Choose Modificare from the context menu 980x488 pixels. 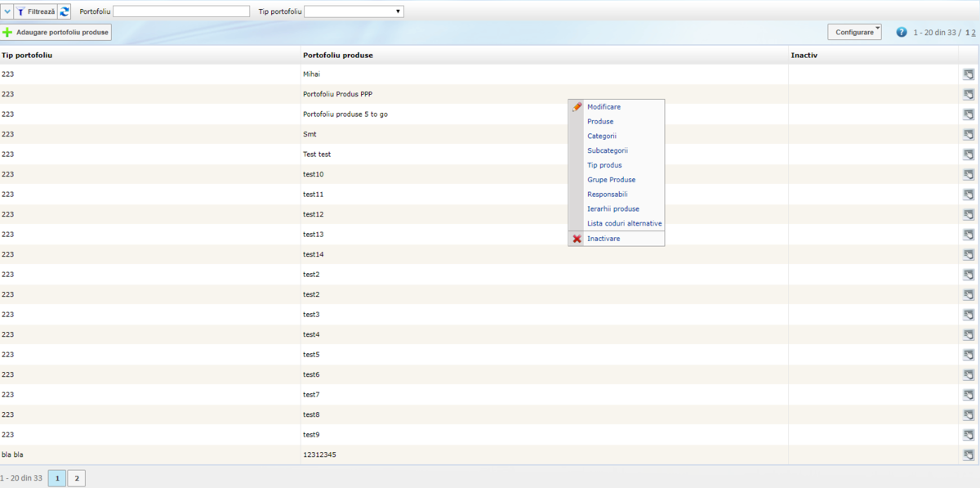[x=604, y=107]
